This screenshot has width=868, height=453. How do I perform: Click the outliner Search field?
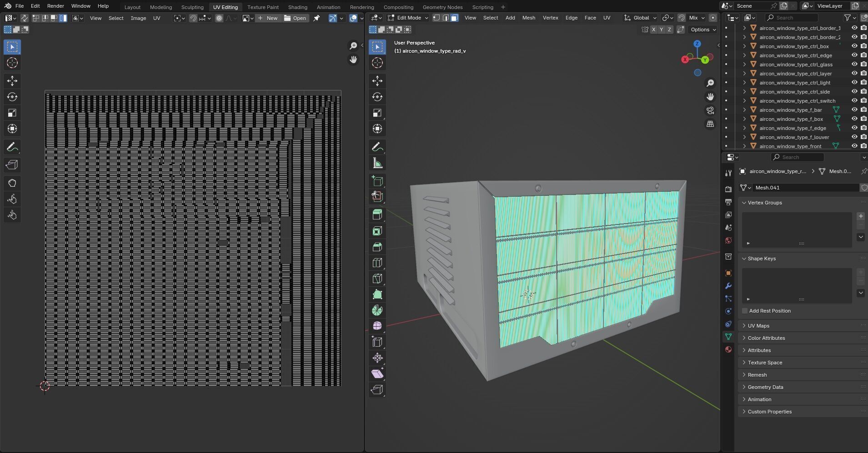click(792, 18)
